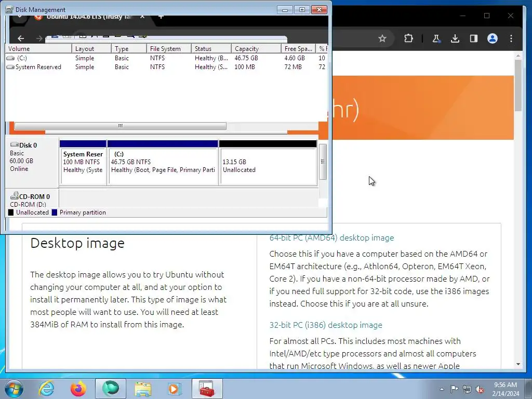
Task: Toggle the Chrome side panel icon
Action: (474, 38)
